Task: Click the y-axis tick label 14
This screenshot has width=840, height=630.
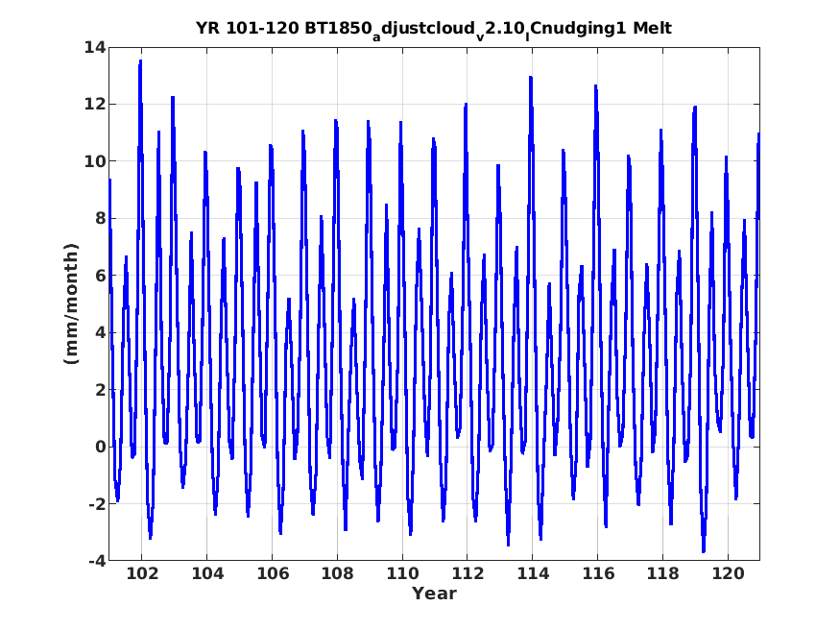Action: coord(95,47)
